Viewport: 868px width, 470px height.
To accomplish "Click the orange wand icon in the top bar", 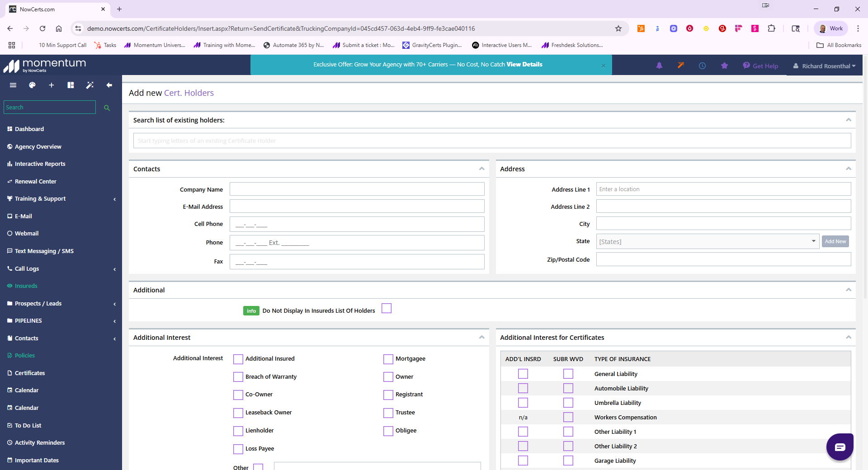I will click(681, 66).
